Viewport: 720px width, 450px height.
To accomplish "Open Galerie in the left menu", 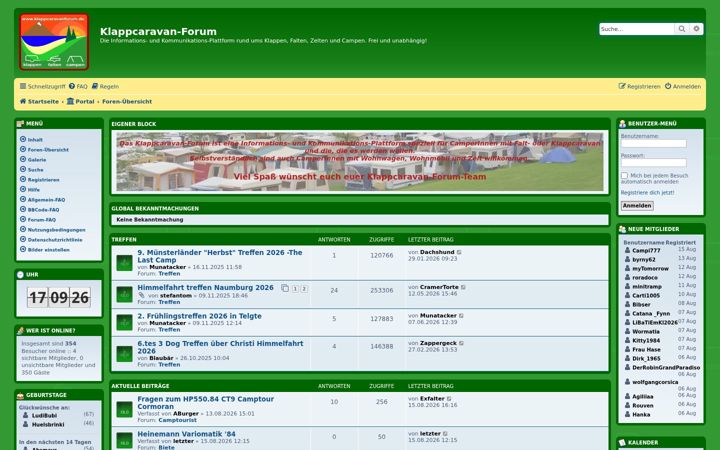I will click(x=37, y=160).
